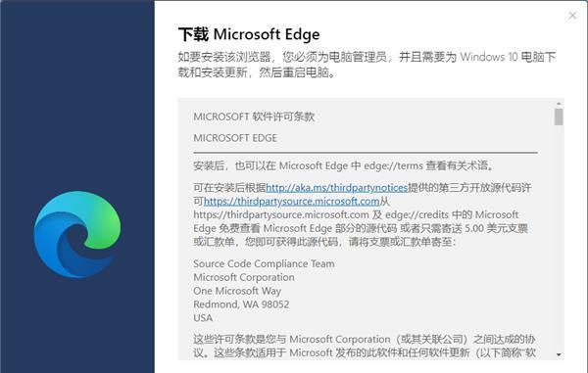The height and width of the screenshot is (373, 588).
Task: Click the "Source Code Compliance Team" line
Action: [264, 263]
